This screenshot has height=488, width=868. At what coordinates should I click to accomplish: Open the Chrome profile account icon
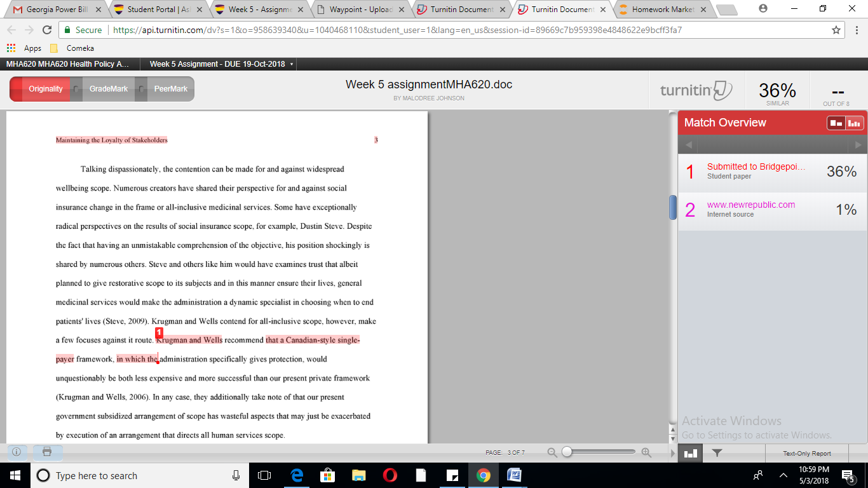pos(763,8)
